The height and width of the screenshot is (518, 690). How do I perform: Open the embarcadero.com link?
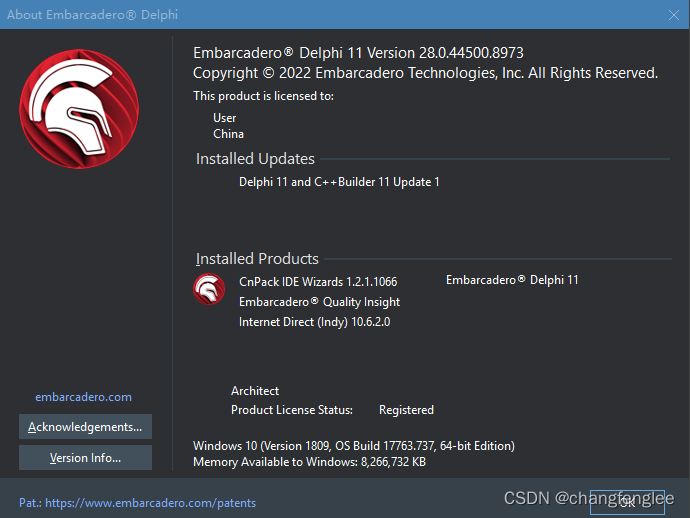(x=83, y=397)
